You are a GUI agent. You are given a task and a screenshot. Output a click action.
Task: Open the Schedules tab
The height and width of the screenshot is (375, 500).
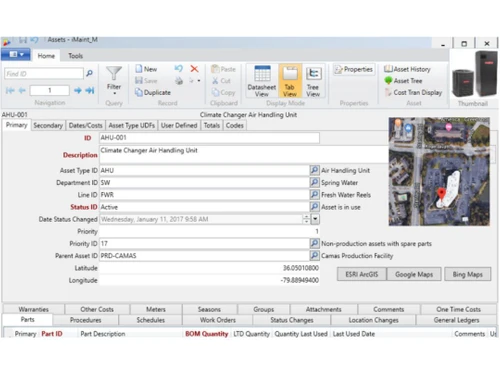(151, 320)
